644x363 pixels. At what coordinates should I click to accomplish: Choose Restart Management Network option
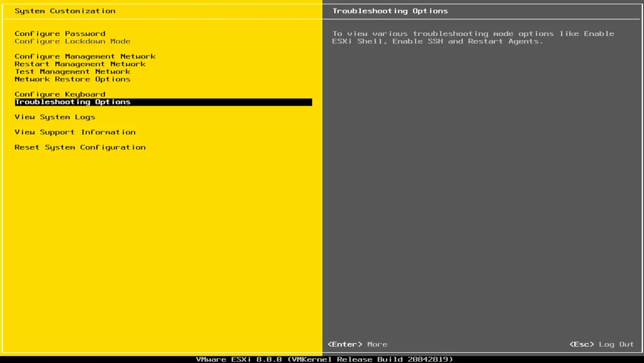80,64
